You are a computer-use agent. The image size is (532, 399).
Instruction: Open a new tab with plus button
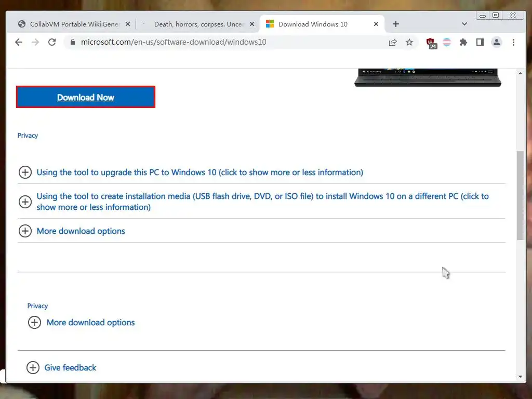(395, 24)
